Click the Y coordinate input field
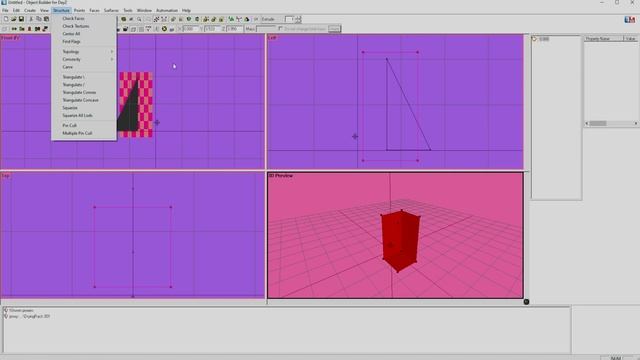The image size is (640, 360). click(x=212, y=29)
